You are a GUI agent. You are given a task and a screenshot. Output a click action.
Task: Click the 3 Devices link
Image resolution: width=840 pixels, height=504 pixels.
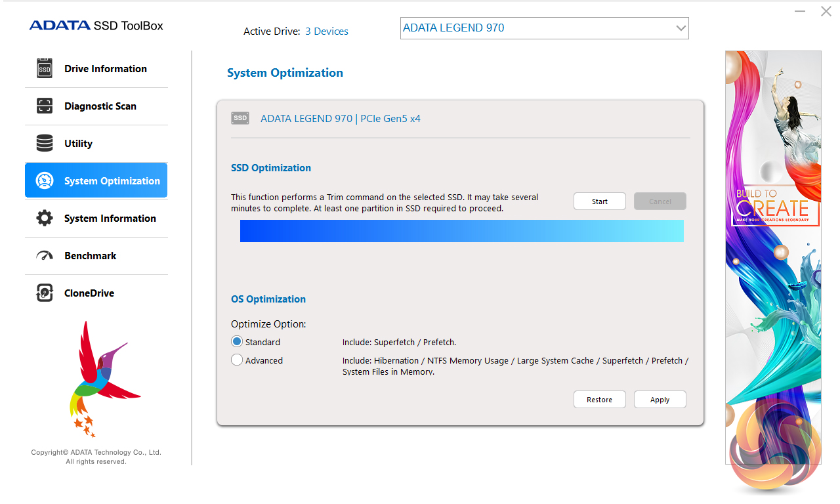coord(327,31)
